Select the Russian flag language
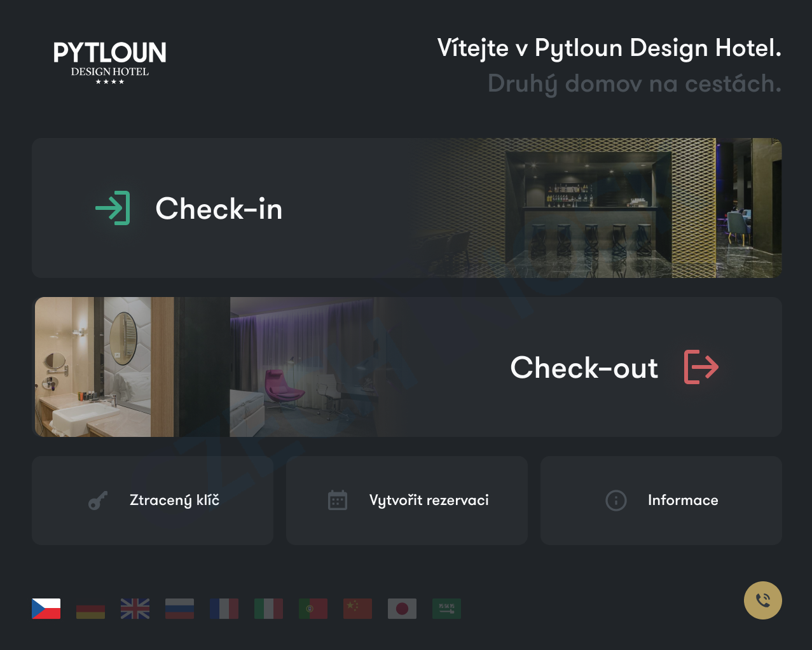 tap(180, 609)
